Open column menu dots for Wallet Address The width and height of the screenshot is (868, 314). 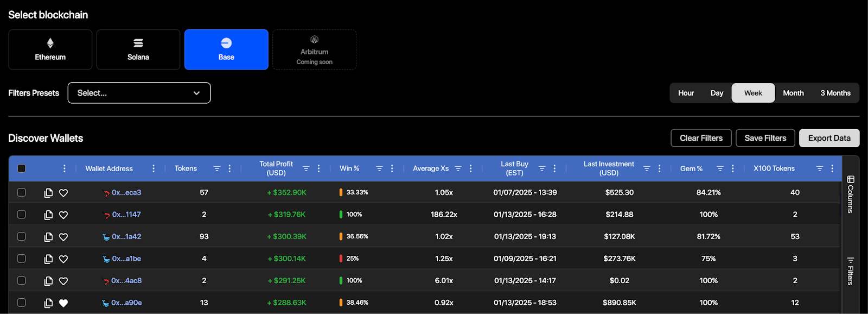coord(154,168)
